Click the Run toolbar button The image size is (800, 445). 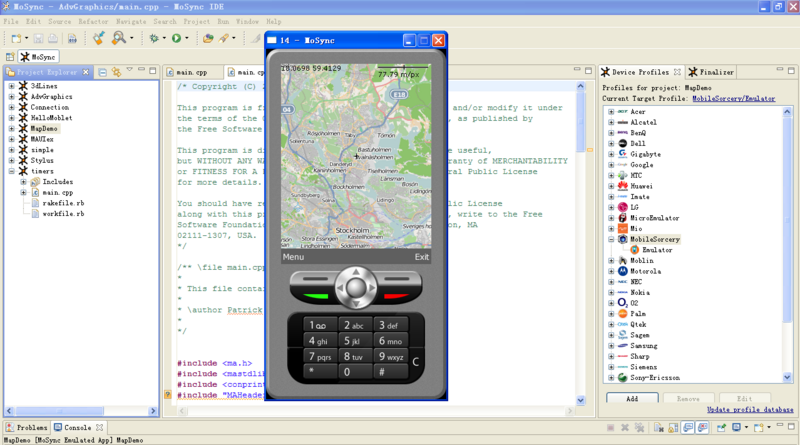[175, 38]
